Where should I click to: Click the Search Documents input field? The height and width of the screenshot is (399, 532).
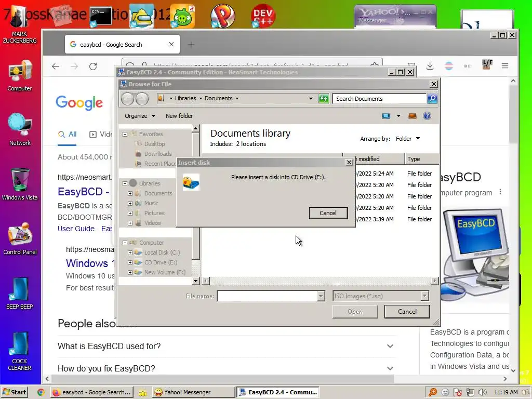(379, 98)
